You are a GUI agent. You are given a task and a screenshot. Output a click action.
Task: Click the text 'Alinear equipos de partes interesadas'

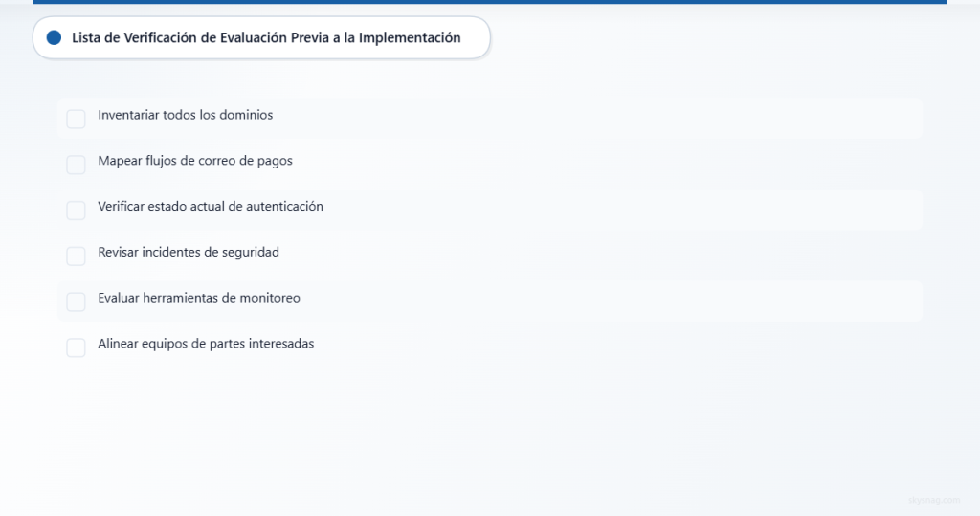pyautogui.click(x=206, y=344)
